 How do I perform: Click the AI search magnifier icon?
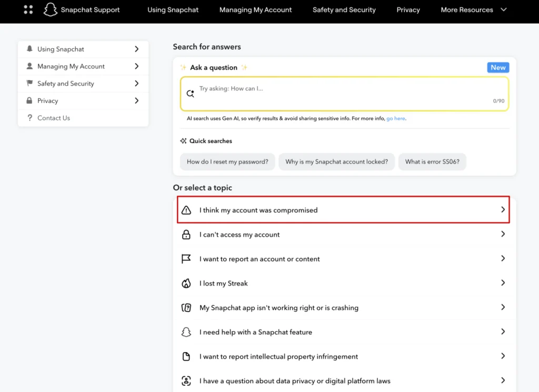[191, 93]
